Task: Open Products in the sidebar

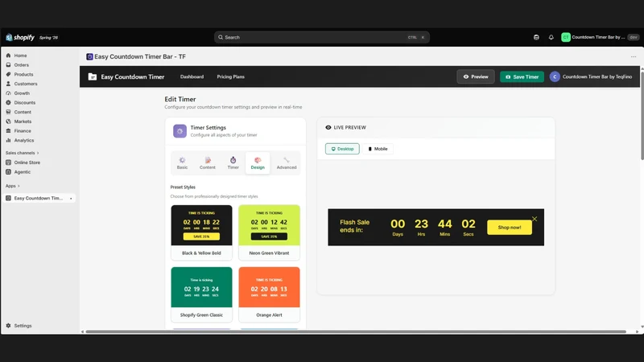Action: tap(23, 74)
